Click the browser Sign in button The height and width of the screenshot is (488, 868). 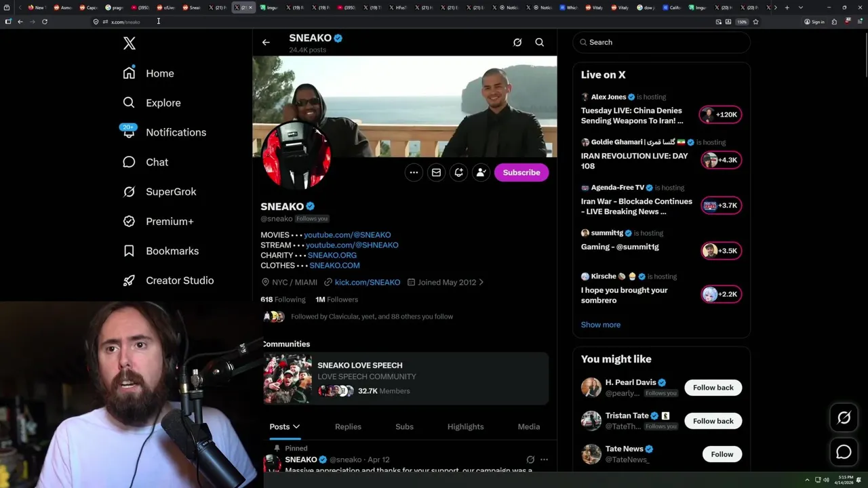[814, 22]
